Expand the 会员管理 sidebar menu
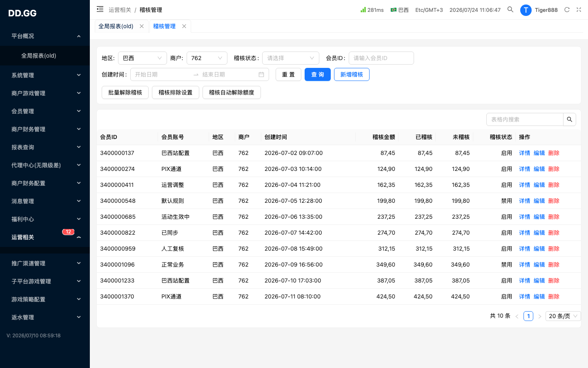588x368 pixels. (x=45, y=111)
